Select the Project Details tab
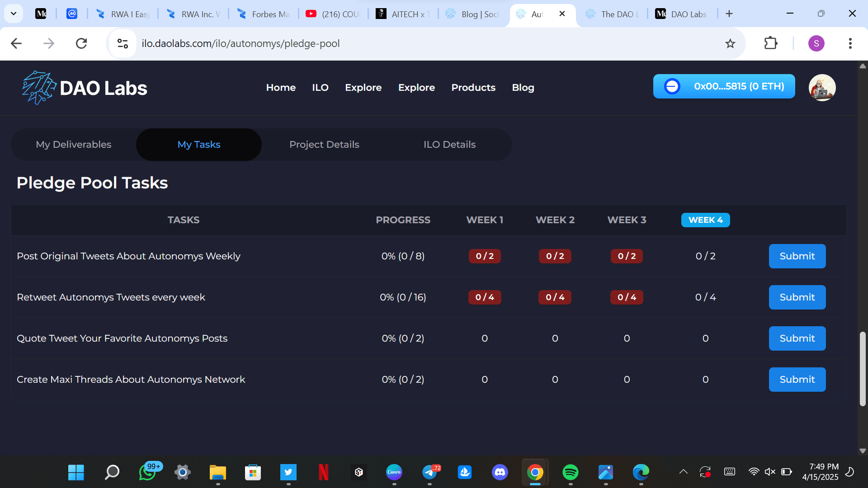The image size is (868, 488). [x=324, y=145]
